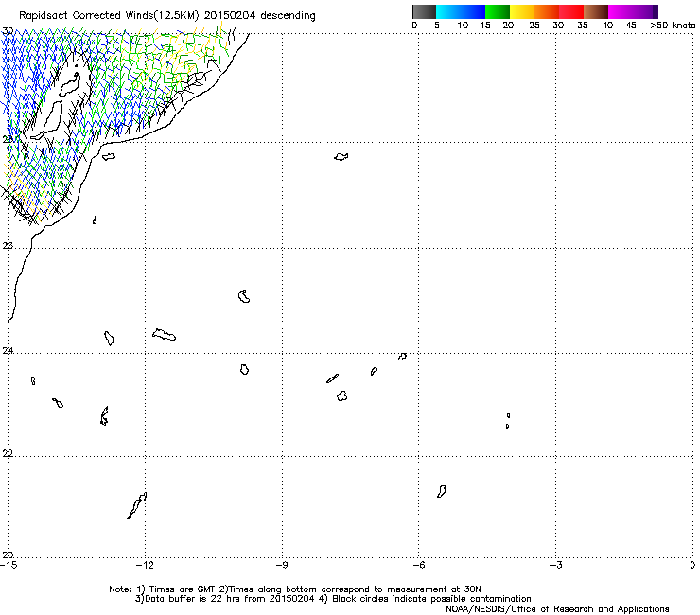Click the '-9' longitude axis label

point(282,566)
